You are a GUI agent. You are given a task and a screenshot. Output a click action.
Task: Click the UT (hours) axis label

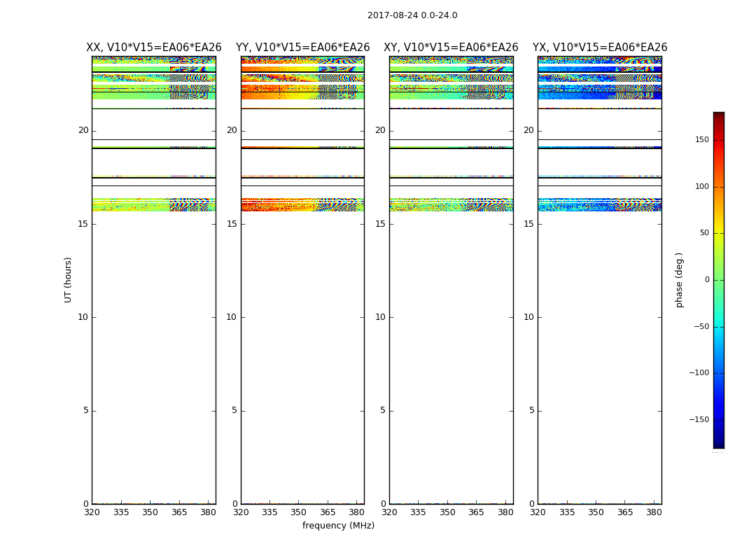pyautogui.click(x=69, y=279)
